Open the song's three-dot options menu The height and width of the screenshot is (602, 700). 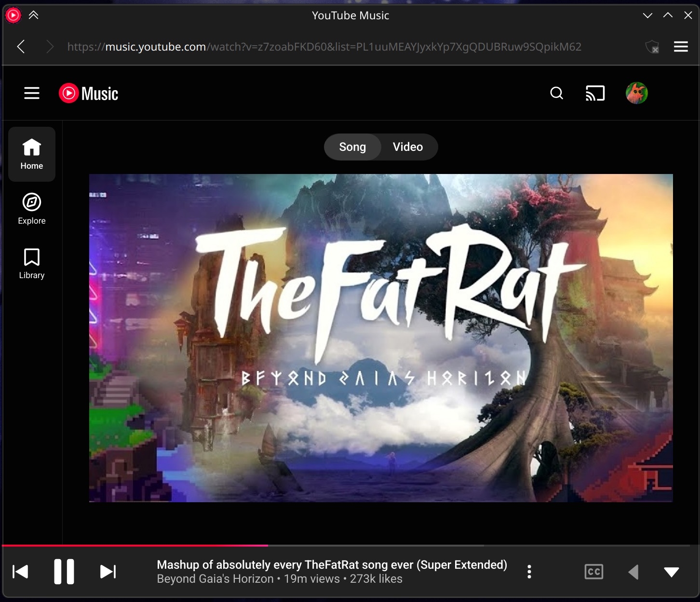529,572
